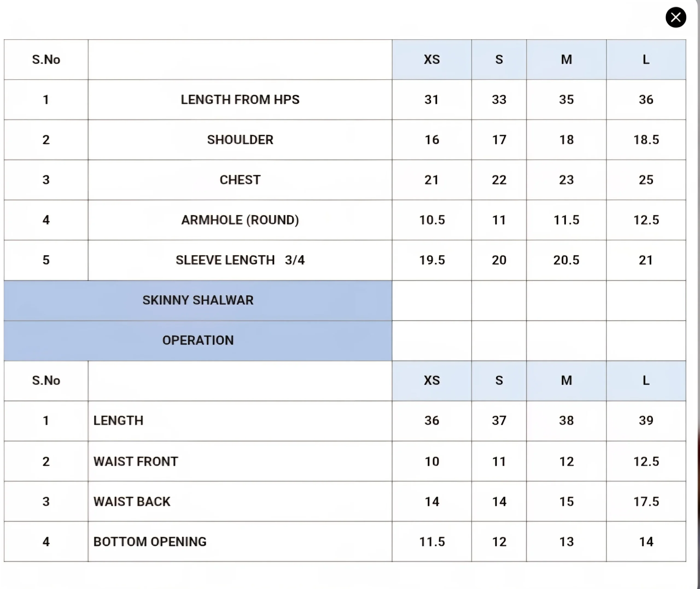Click the WAIST FRONT row label
Image resolution: width=700 pixels, height=589 pixels.
point(136,462)
